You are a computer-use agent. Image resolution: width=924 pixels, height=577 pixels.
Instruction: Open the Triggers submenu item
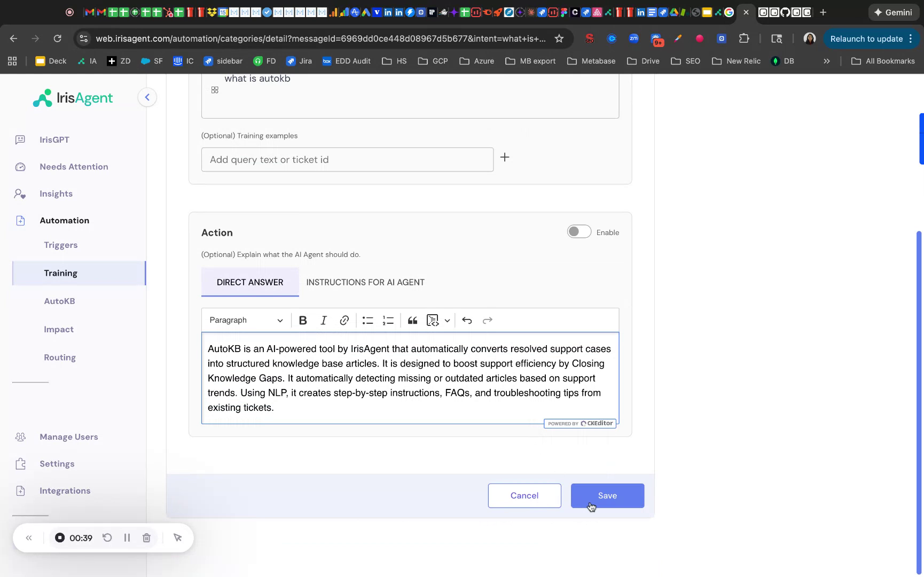coord(61,245)
